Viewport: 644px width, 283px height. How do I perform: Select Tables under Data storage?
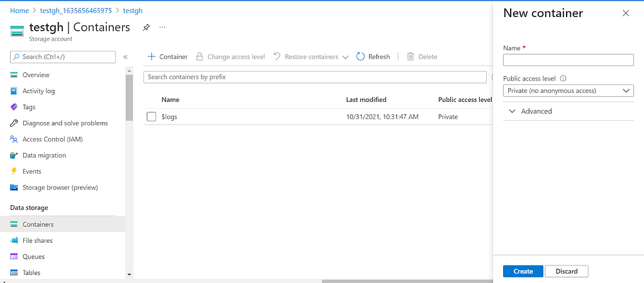[x=31, y=272]
